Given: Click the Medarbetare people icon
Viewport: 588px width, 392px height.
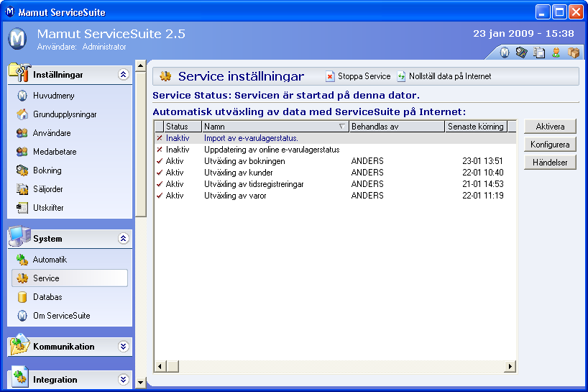Looking at the screenshot, I should pos(22,152).
